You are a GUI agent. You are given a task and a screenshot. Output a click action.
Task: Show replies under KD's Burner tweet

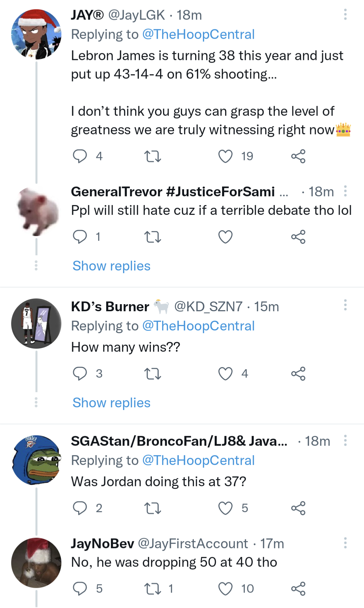112,403
